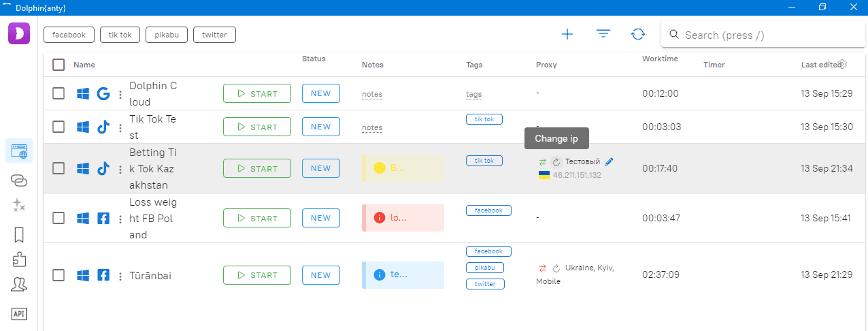The width and height of the screenshot is (868, 331).
Task: Tick the select-all checkbox in the header
Action: coord(59,65)
